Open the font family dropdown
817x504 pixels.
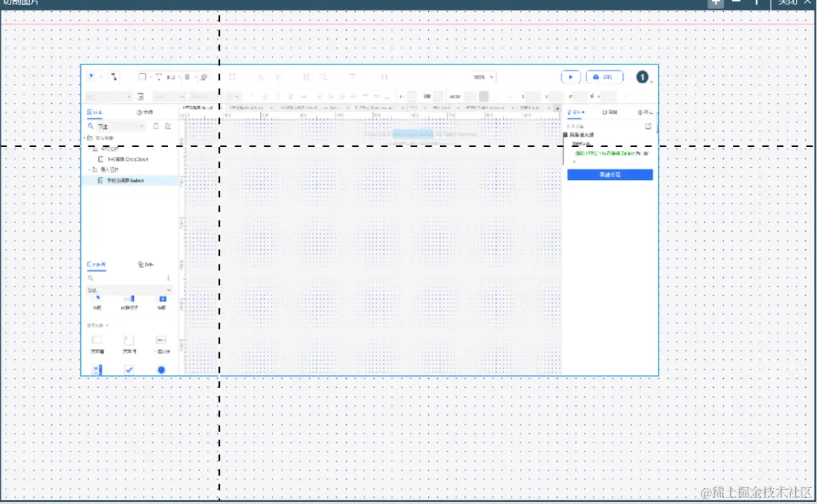coord(170,97)
